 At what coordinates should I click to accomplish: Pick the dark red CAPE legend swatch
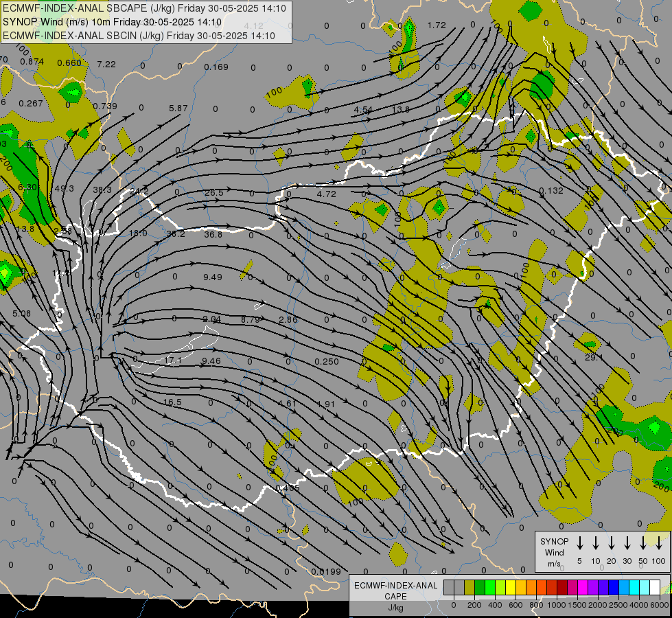coord(562,587)
